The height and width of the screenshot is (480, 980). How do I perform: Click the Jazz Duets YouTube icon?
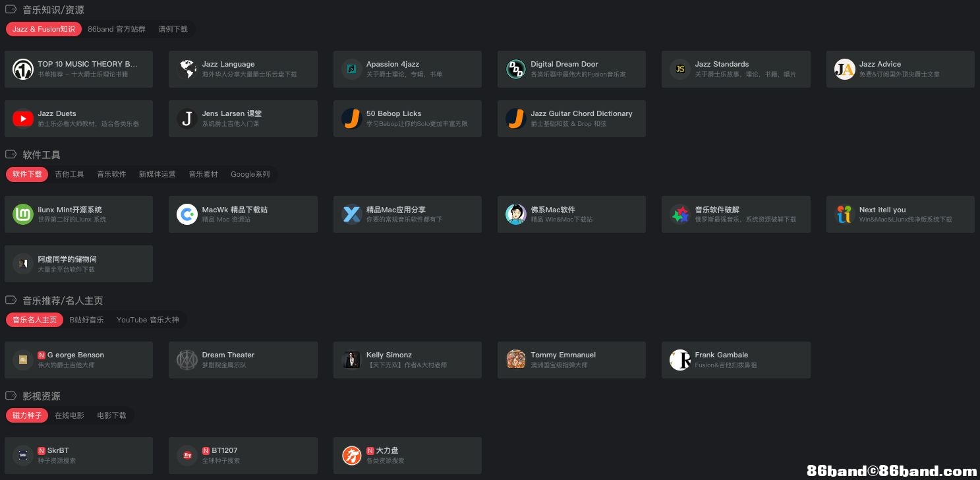click(23, 119)
